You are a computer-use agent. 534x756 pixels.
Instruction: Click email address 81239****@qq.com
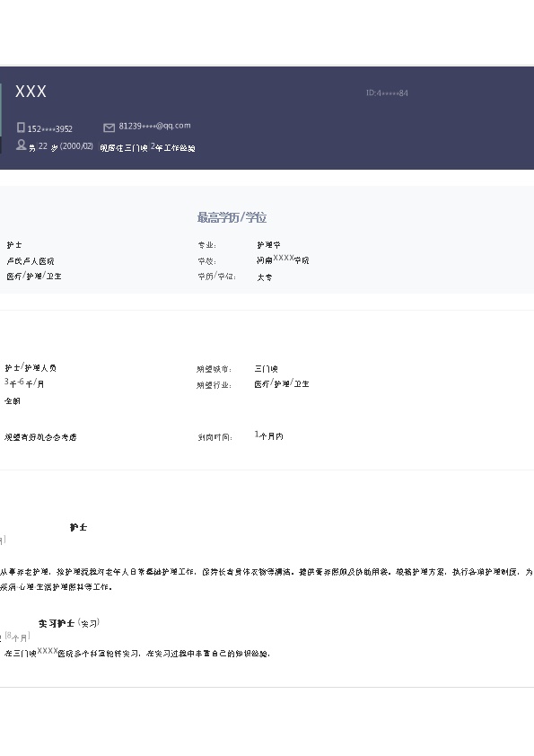154,126
